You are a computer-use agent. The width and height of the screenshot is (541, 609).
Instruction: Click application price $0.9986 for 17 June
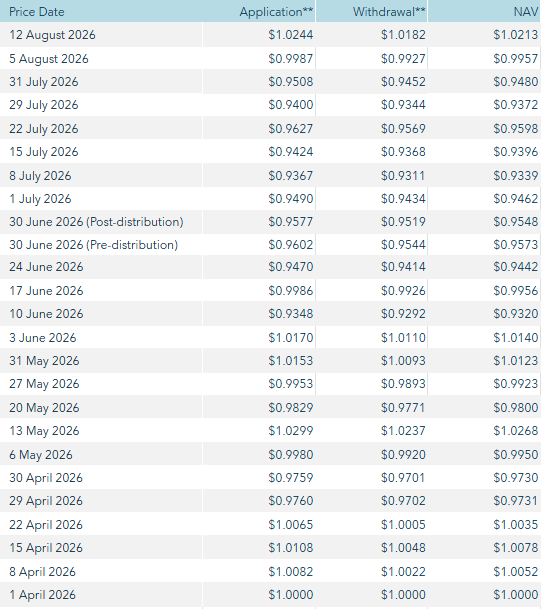291,291
